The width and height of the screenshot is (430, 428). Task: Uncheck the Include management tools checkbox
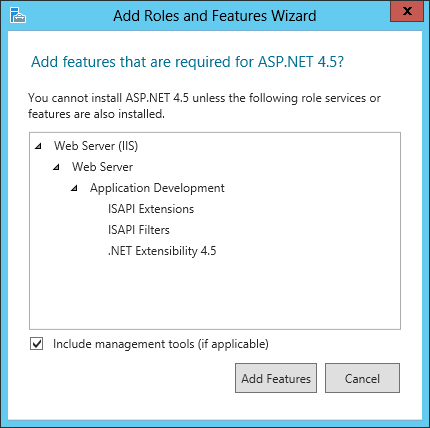(x=36, y=344)
